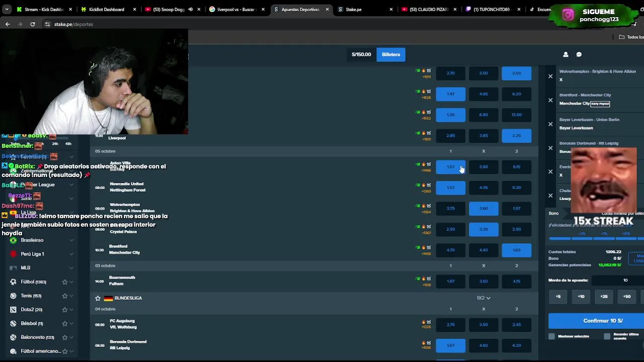Expand the Dota2 category
The height and width of the screenshot is (362, 644).
(71, 310)
